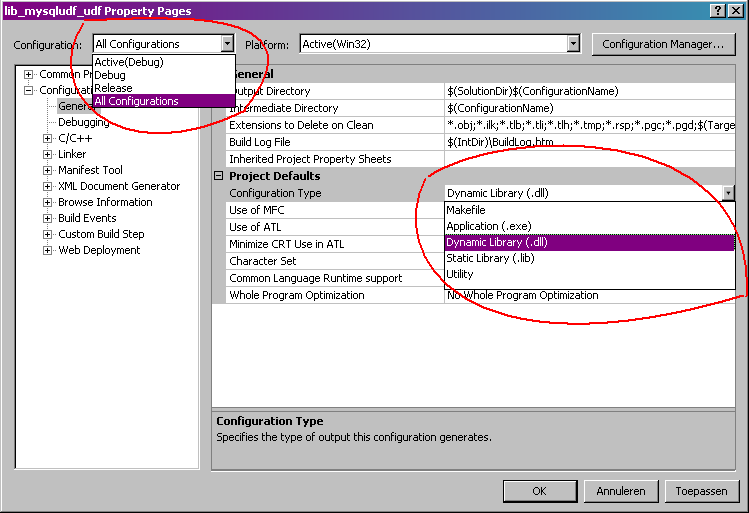Expand the Build Events node
This screenshot has width=749, height=513.
click(47, 218)
